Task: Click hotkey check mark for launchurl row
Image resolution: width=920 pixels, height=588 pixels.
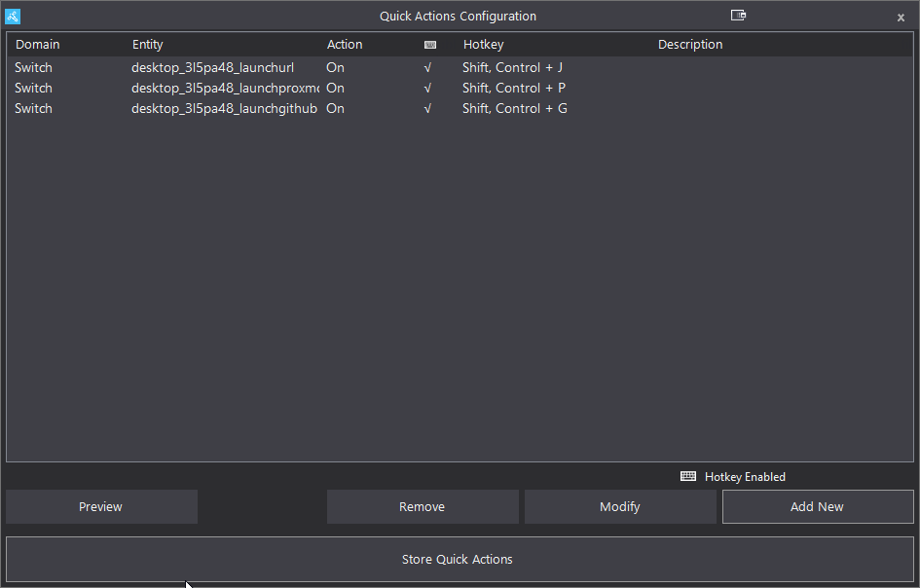Action: click(427, 68)
